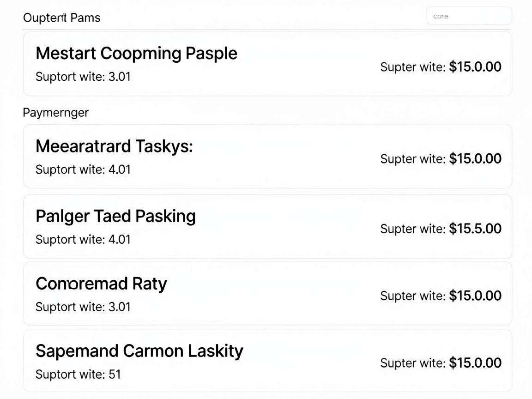Select the Mearatrard Taskys item
The height and width of the screenshot is (399, 532).
pyautogui.click(x=267, y=157)
